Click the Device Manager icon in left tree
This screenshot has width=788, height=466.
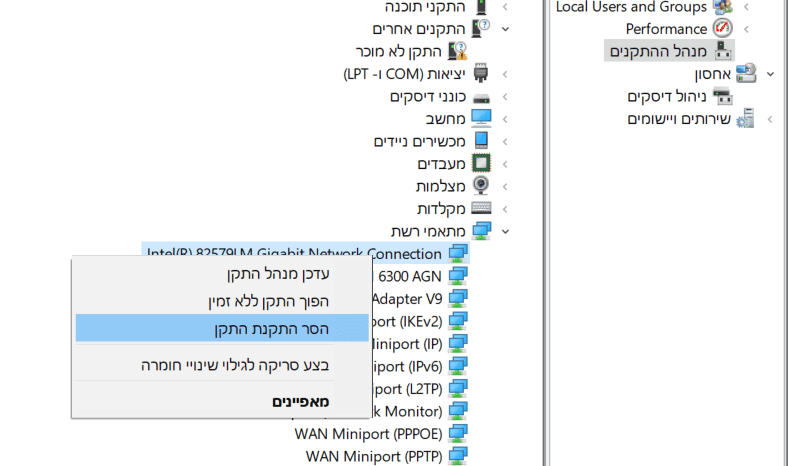click(x=723, y=51)
